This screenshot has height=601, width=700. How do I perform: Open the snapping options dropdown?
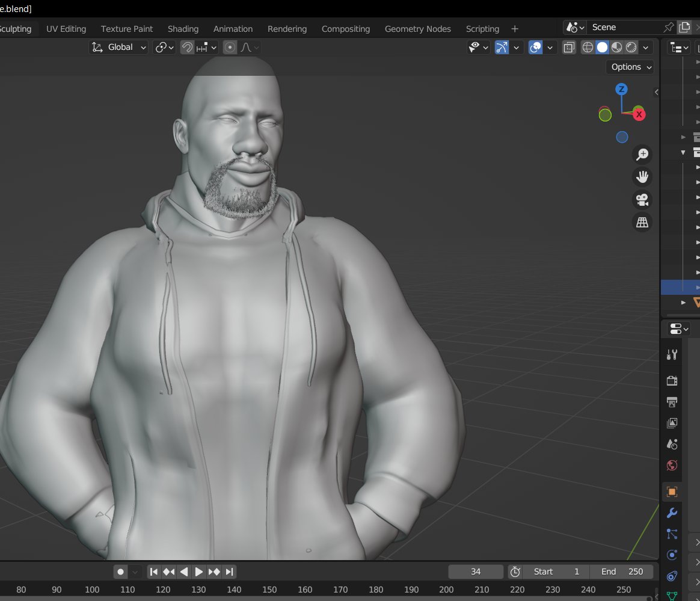pos(206,48)
